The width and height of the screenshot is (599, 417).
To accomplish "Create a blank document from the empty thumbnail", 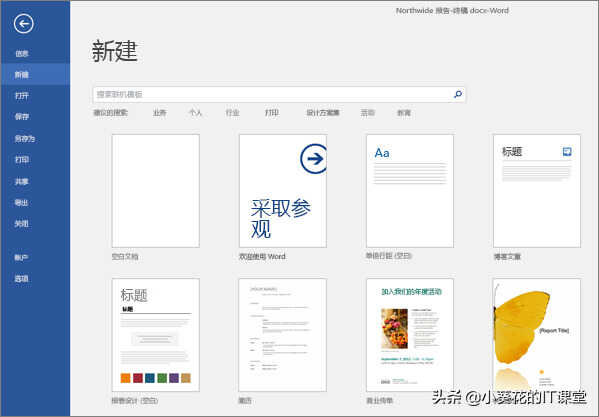I will click(155, 191).
